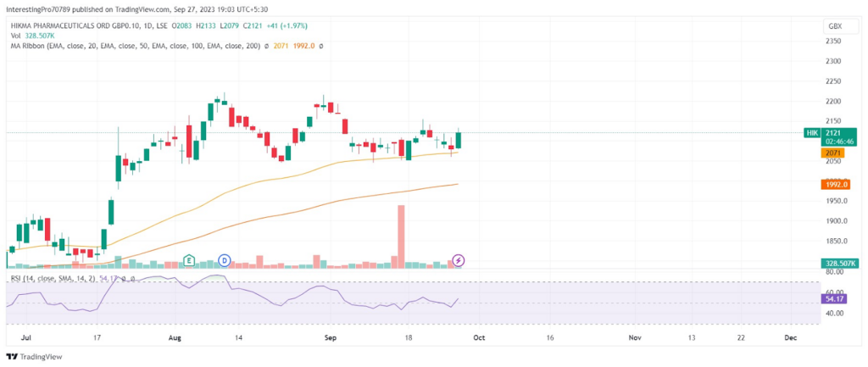Click the green earnings E marker
The image size is (868, 367).
click(x=189, y=259)
